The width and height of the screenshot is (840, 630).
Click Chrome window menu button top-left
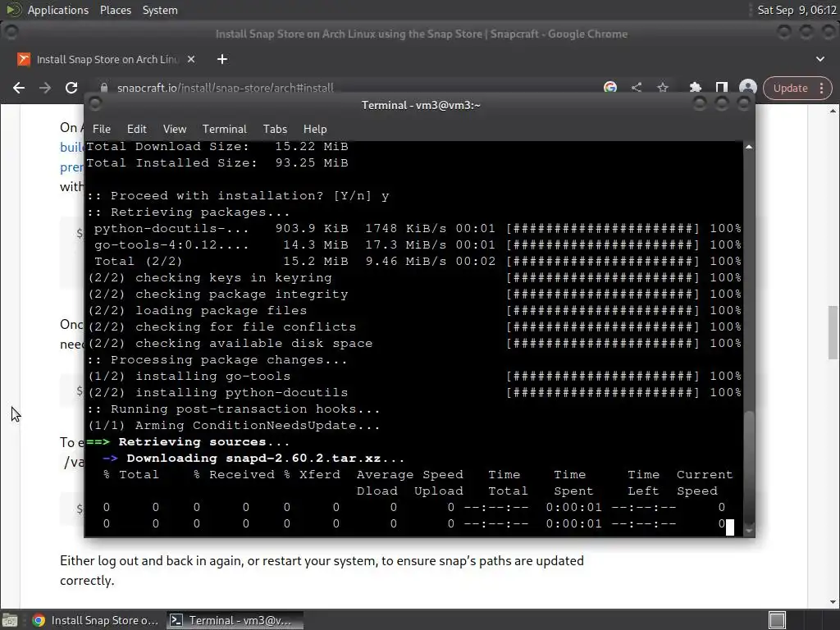(11, 33)
